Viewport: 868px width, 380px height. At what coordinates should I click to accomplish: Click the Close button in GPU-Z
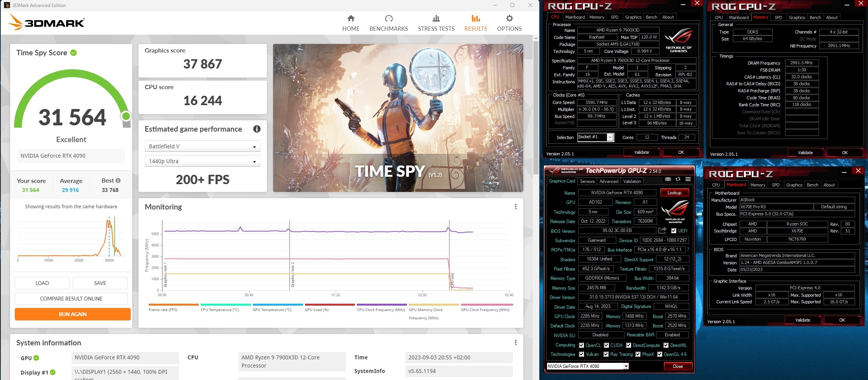(x=677, y=366)
